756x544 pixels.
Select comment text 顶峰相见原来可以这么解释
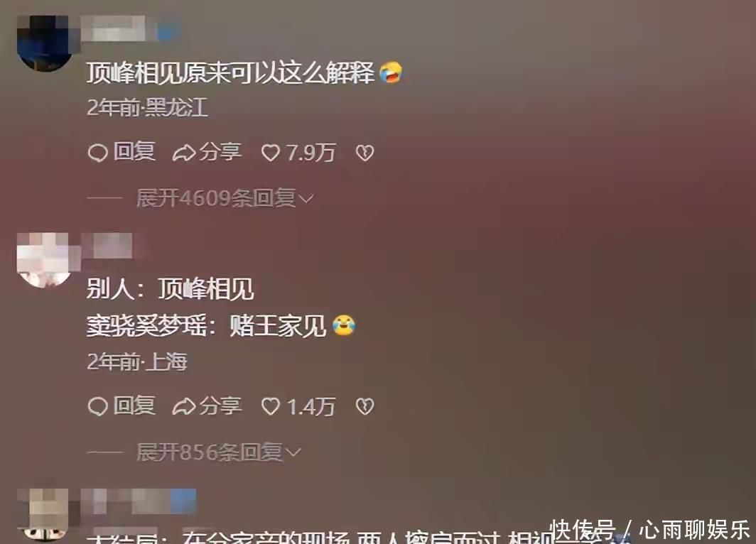click(230, 72)
